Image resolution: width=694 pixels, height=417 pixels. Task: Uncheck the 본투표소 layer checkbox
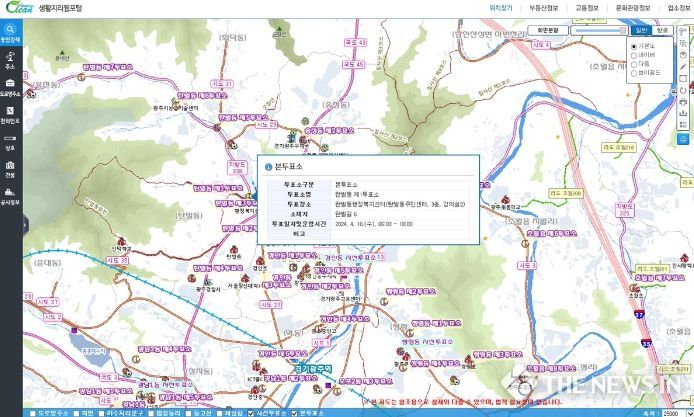pyautogui.click(x=294, y=413)
